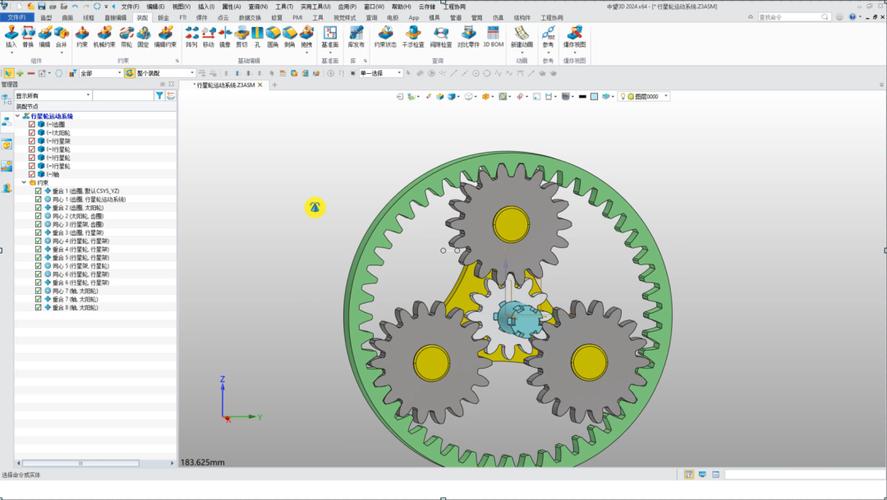This screenshot has height=500, width=887.
Task: Toggle checkbox of the first (-) component under the assembly root
Action: (32, 124)
